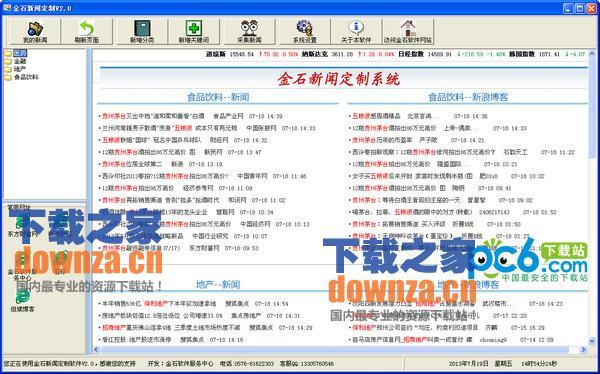The image size is (600, 374).
Task: Start news collection with 采集新闻
Action: tap(249, 31)
